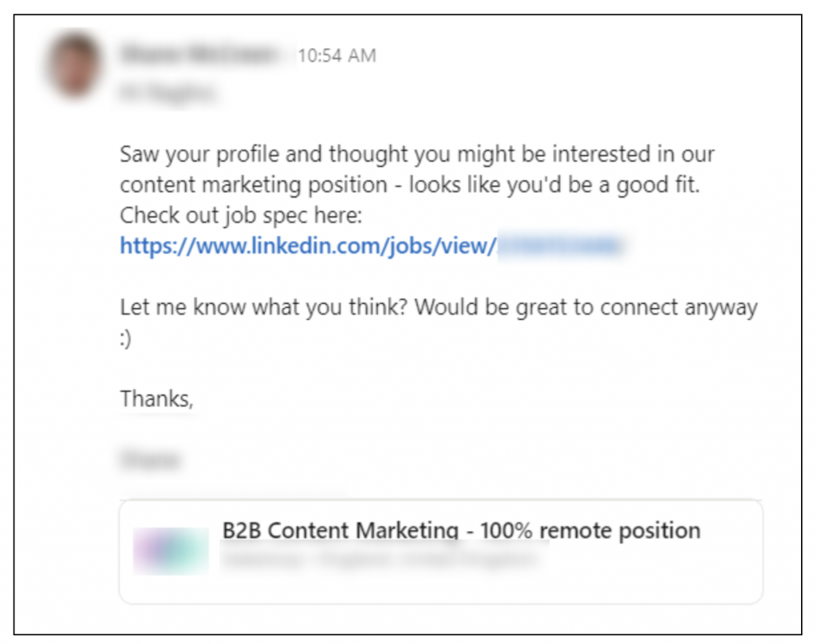817x644 pixels.
Task: Click 'good fit' phrase in the message
Action: coord(657,185)
